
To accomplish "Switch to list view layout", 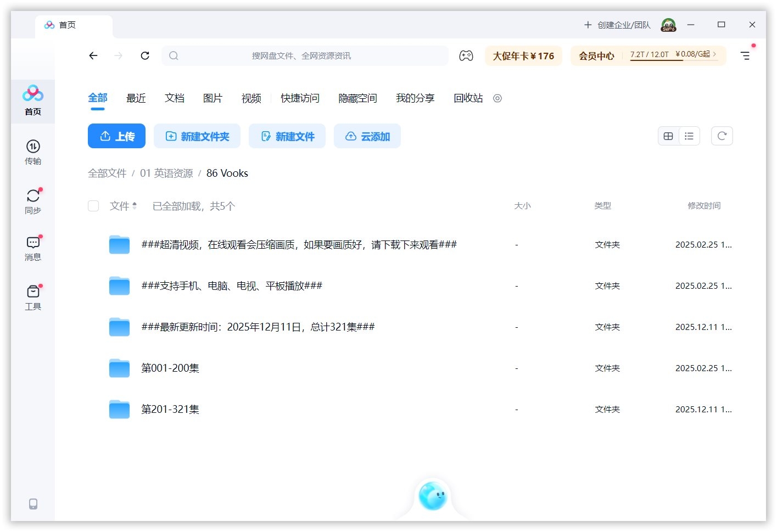I will tap(689, 136).
